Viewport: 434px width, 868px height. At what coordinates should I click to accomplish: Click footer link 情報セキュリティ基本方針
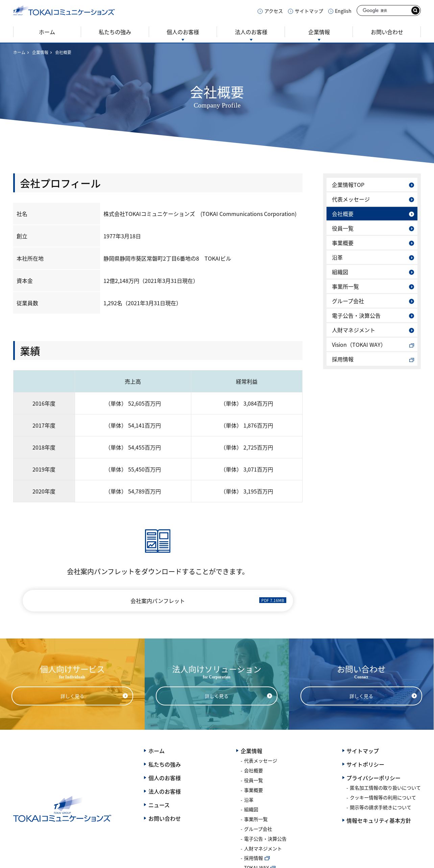click(x=379, y=821)
